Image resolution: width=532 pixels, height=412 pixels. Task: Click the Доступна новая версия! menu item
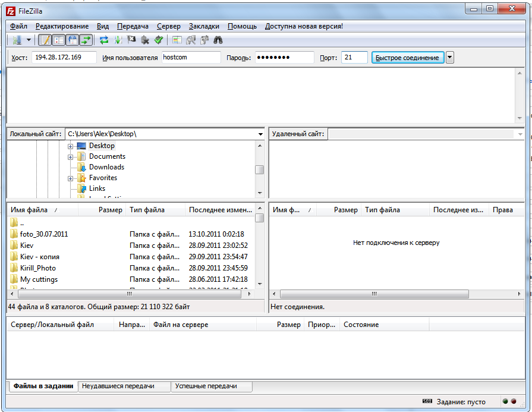point(304,26)
